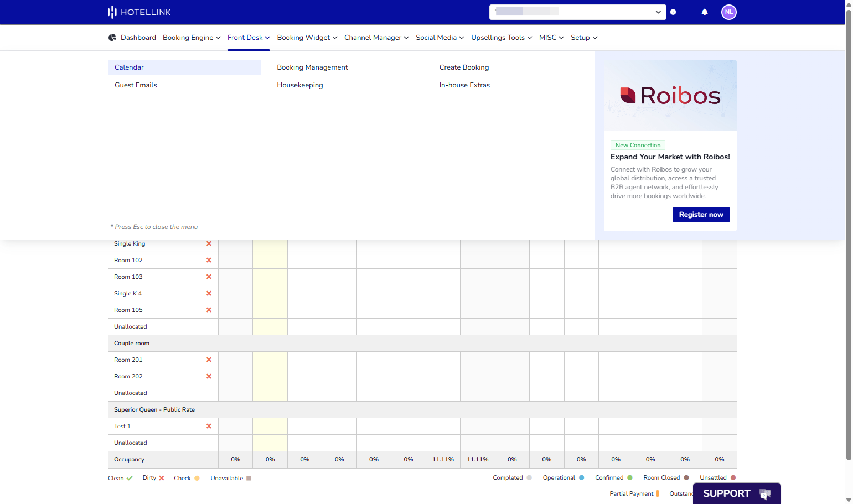Click the Superior Queen - Public Rate row
853x504 pixels.
422,410
